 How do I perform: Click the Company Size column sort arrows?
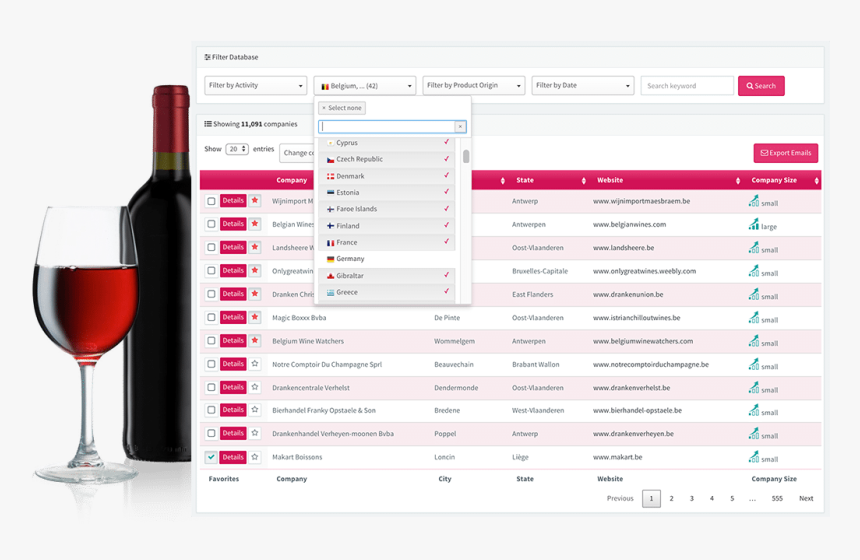tap(816, 181)
